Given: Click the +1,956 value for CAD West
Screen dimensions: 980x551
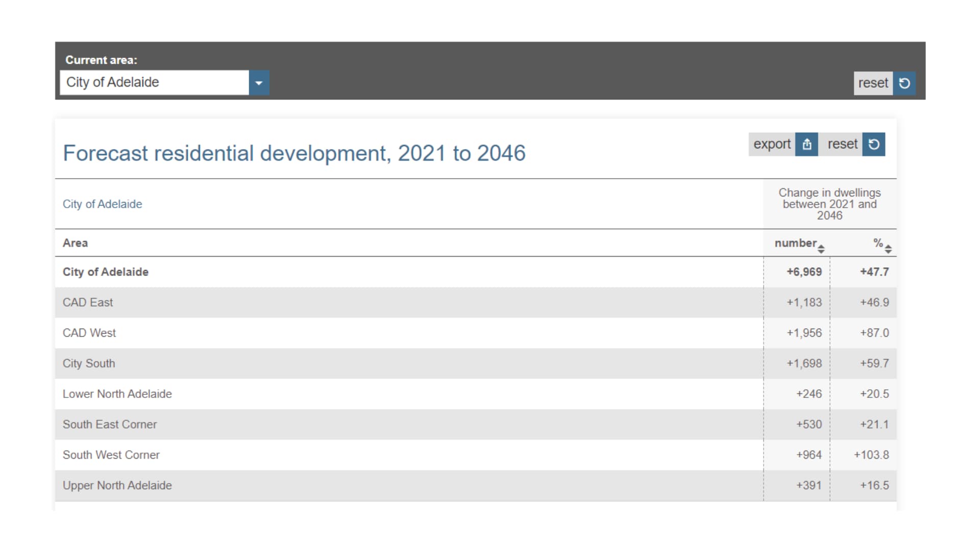Looking at the screenshot, I should point(804,333).
